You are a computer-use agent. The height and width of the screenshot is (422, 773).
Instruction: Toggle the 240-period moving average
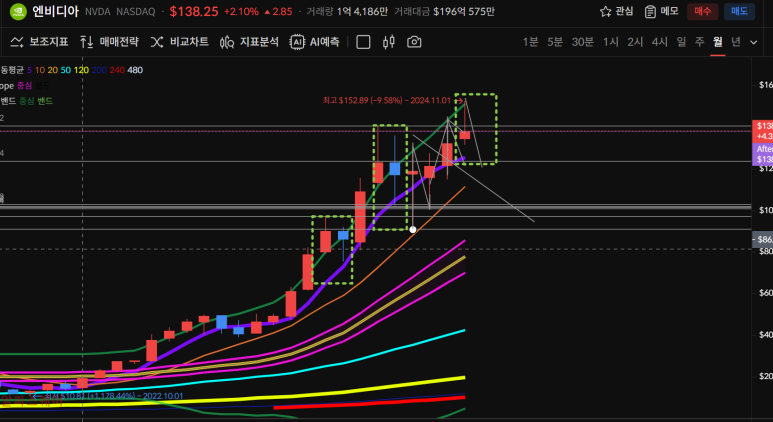117,70
